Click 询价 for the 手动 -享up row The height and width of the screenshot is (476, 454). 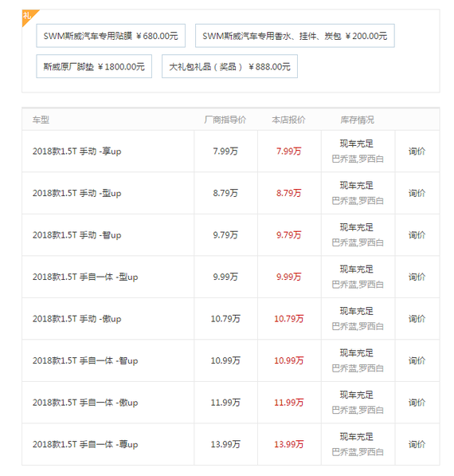(417, 151)
